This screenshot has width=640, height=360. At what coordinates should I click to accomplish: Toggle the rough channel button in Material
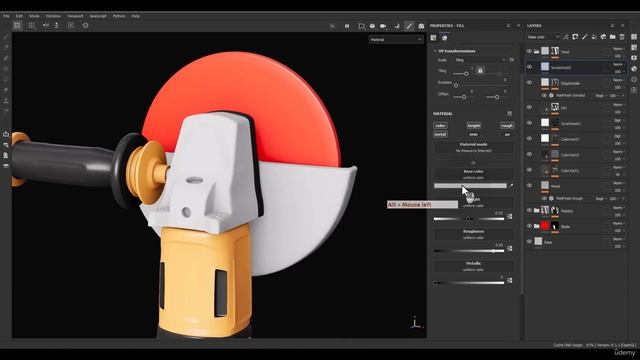(507, 126)
